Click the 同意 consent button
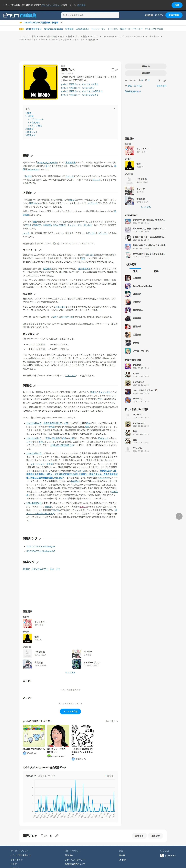The width and height of the screenshot is (186, 868). (x=177, y=5)
